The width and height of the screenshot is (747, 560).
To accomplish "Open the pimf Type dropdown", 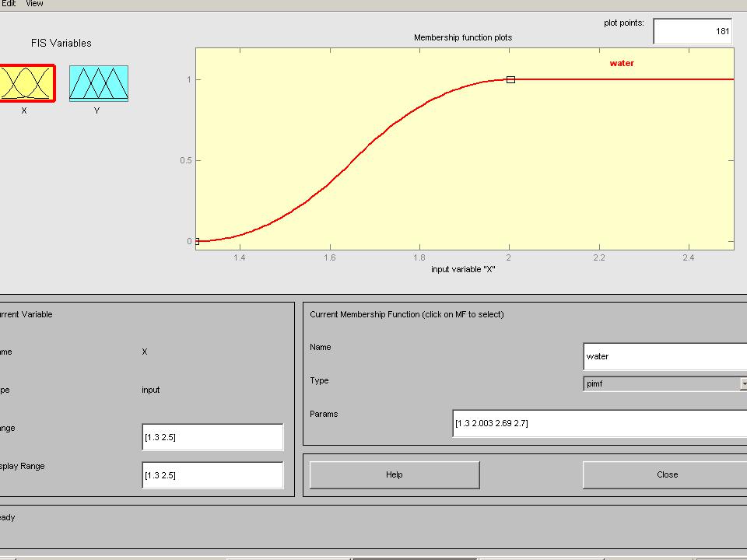I will click(665, 383).
